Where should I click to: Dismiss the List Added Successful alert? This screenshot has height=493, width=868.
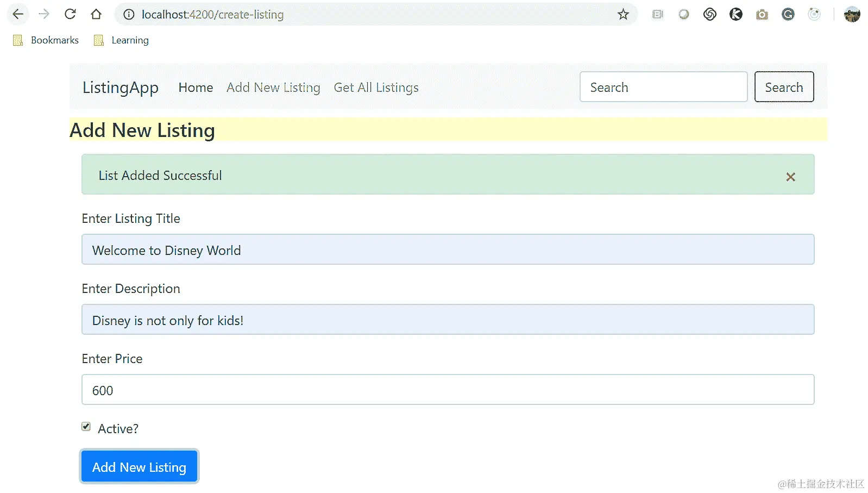(x=791, y=177)
